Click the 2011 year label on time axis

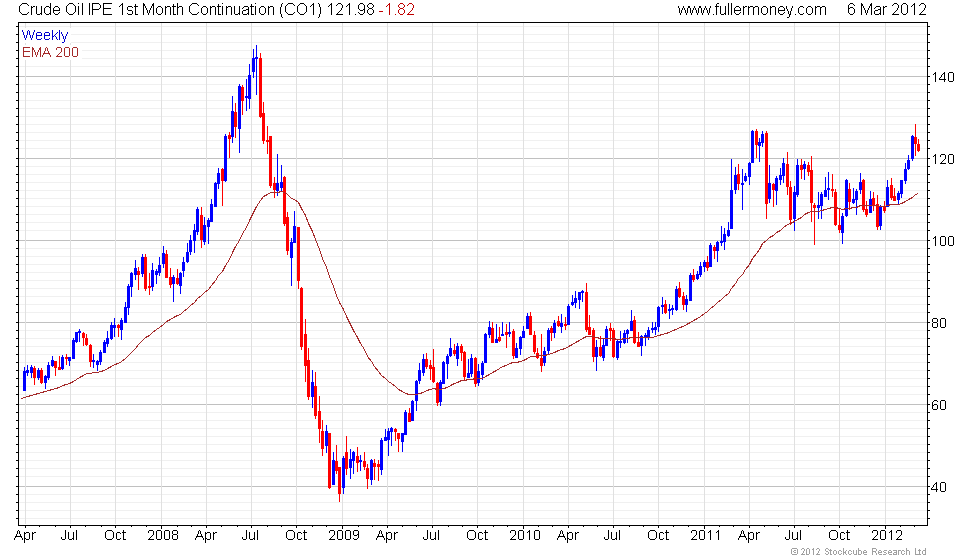(706, 536)
